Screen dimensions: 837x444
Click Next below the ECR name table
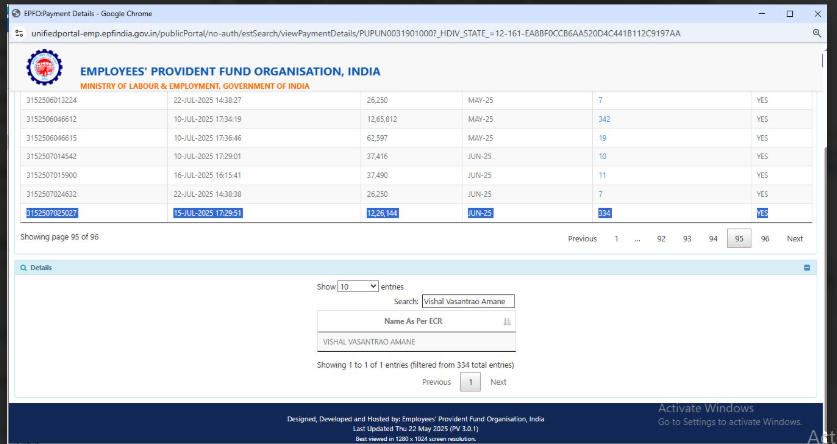click(x=498, y=382)
